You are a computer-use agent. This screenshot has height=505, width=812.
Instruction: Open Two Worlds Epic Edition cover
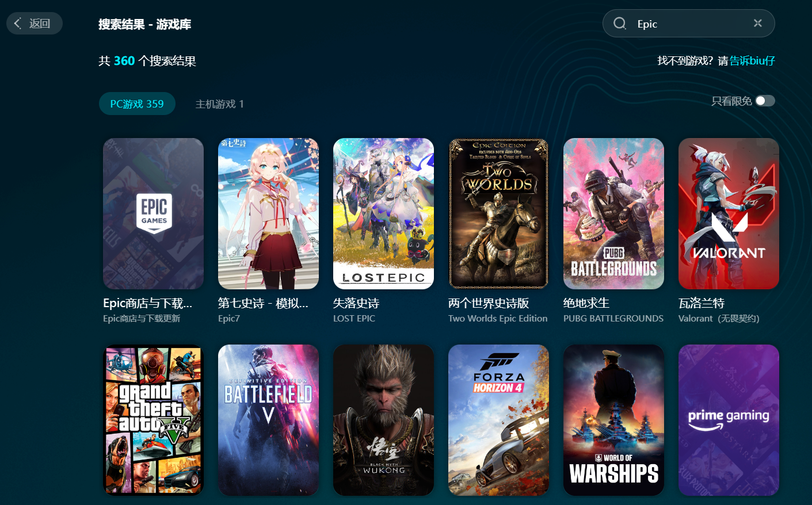pyautogui.click(x=498, y=213)
